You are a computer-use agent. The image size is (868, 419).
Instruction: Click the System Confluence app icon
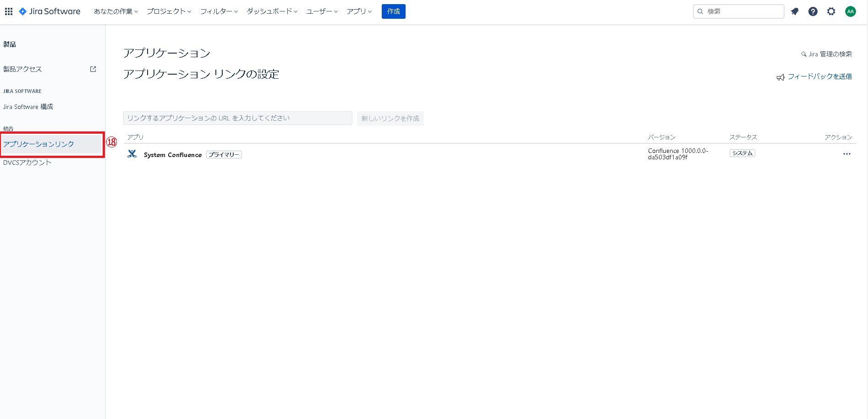tap(132, 154)
